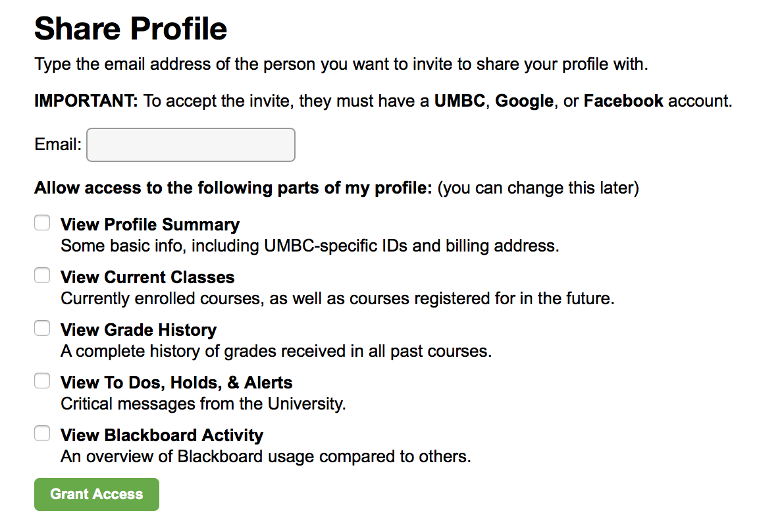
Task: Click the "Email:" field label
Action: (58, 145)
